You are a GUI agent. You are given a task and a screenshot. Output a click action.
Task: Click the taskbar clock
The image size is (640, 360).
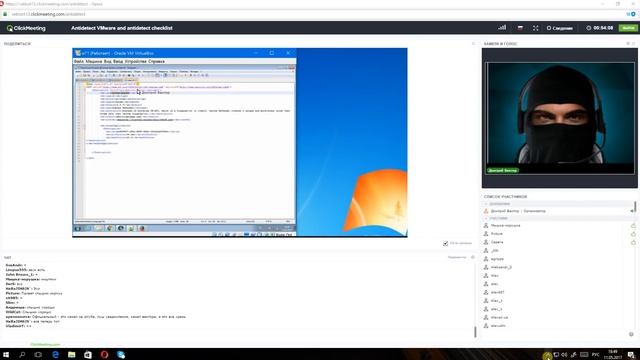point(613,354)
